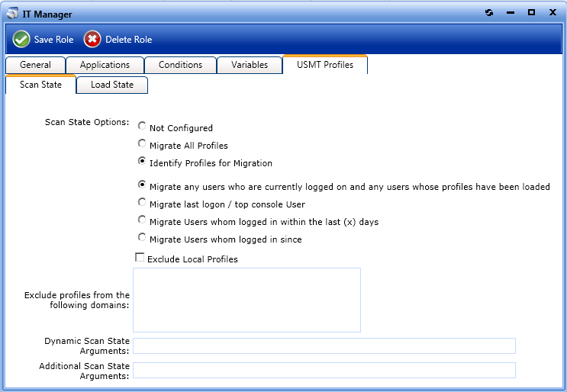
Task: Click the IT Manager app icon in title bar
Action: point(13,14)
